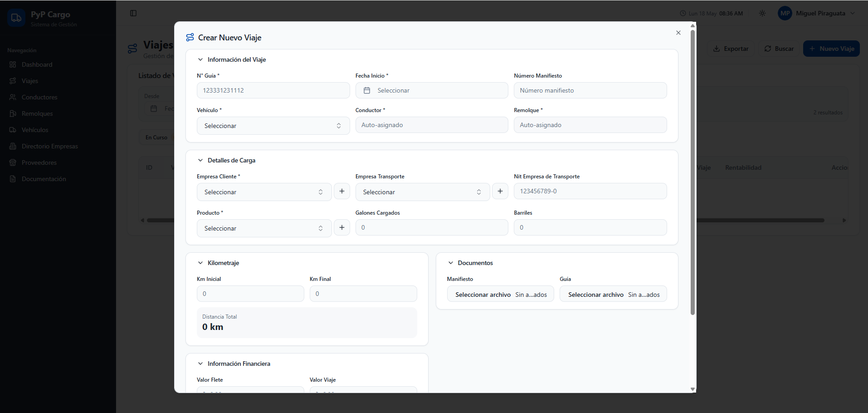The image size is (868, 413).
Task: Open Vehículos in the sidebar
Action: (x=58, y=130)
